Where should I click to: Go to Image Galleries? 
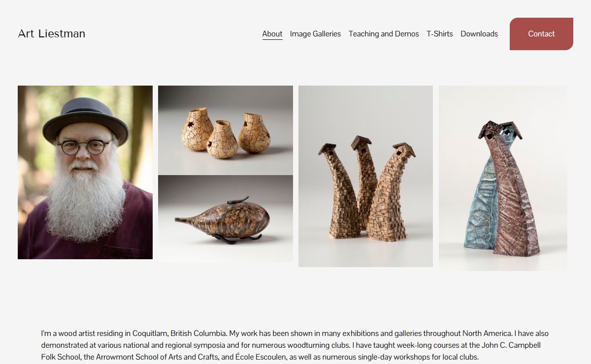[x=315, y=34]
